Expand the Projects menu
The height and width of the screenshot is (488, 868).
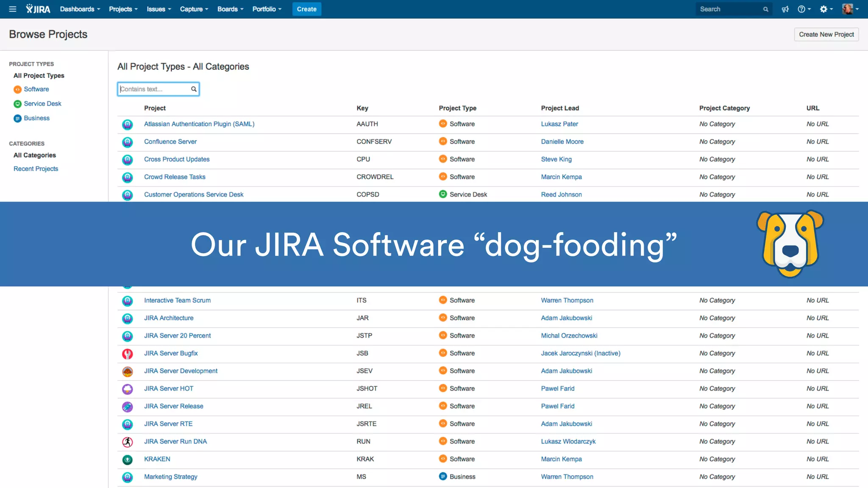[x=123, y=9]
